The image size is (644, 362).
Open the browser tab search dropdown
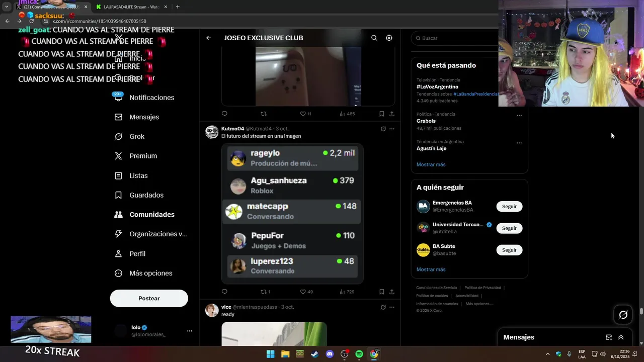click(7, 7)
